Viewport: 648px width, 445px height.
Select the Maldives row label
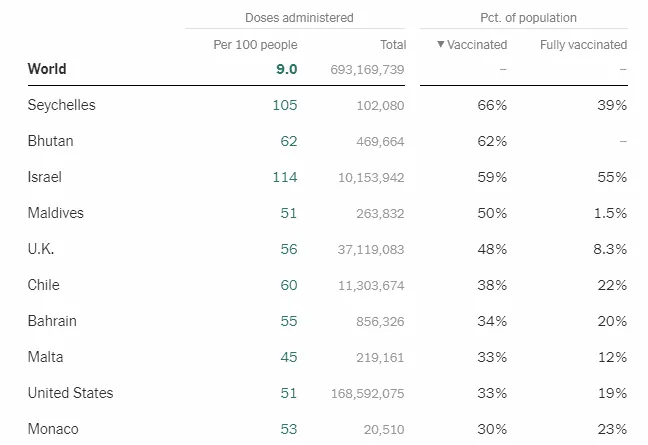[55, 213]
